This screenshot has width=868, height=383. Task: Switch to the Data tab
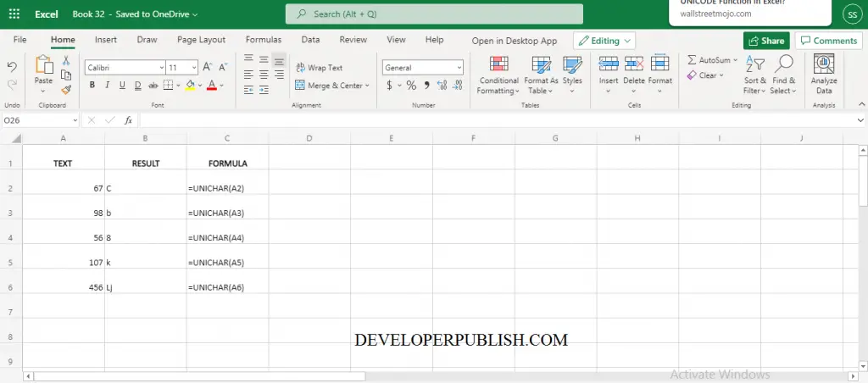pos(310,40)
